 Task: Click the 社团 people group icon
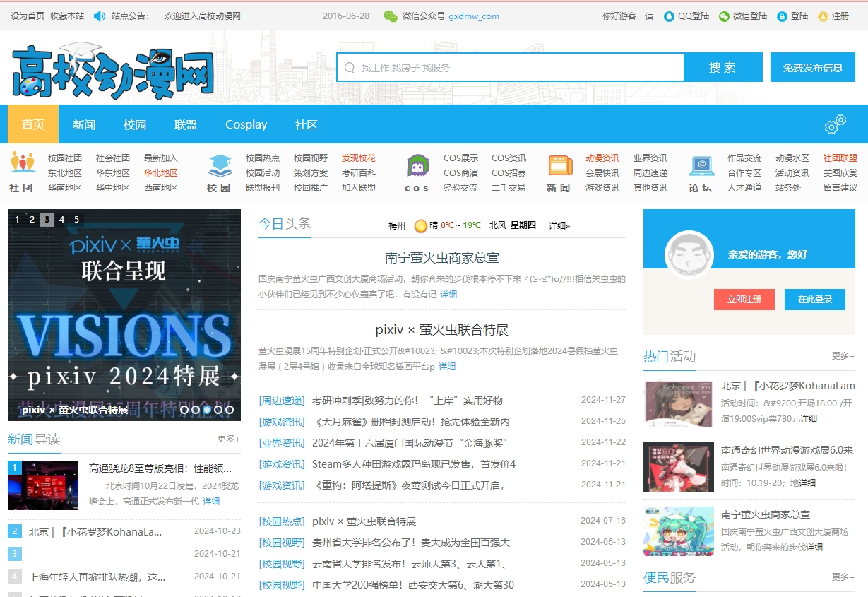pos(23,163)
